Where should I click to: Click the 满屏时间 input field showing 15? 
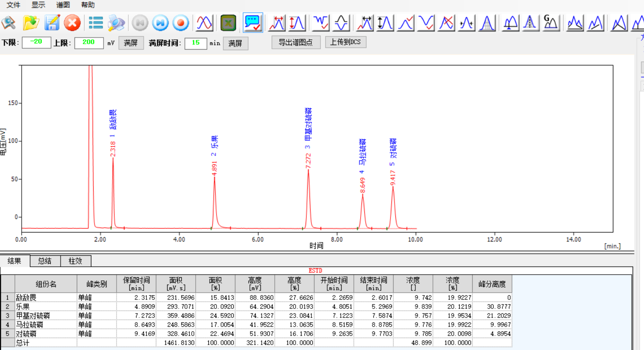pyautogui.click(x=196, y=43)
